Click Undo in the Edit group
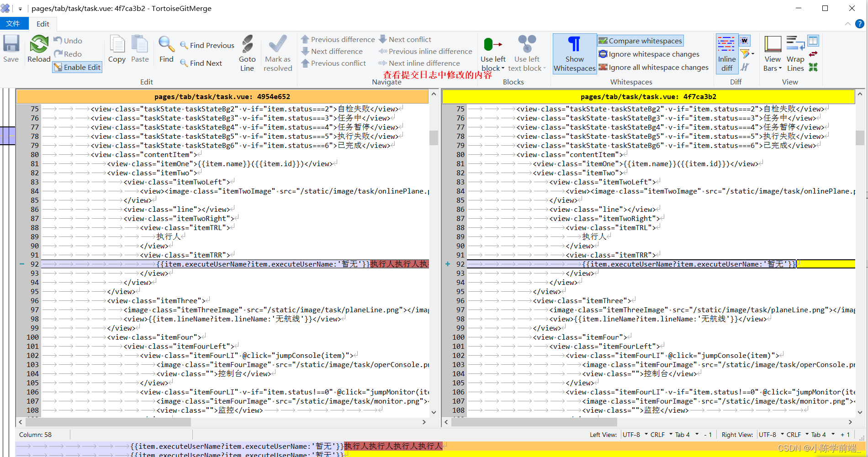This screenshot has height=457, width=868. click(68, 41)
